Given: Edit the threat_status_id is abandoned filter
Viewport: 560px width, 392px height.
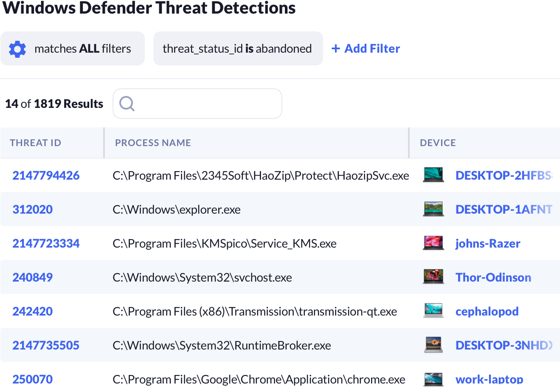Looking at the screenshot, I should 237,49.
